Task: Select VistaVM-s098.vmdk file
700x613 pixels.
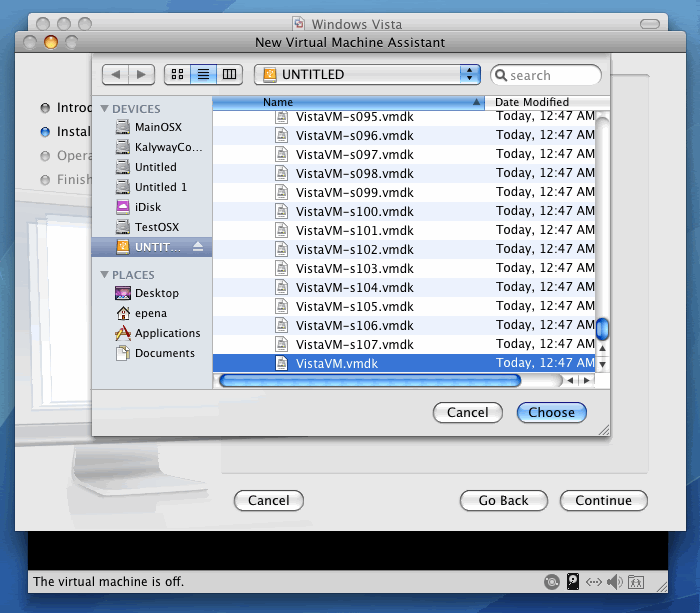Action: [404, 173]
